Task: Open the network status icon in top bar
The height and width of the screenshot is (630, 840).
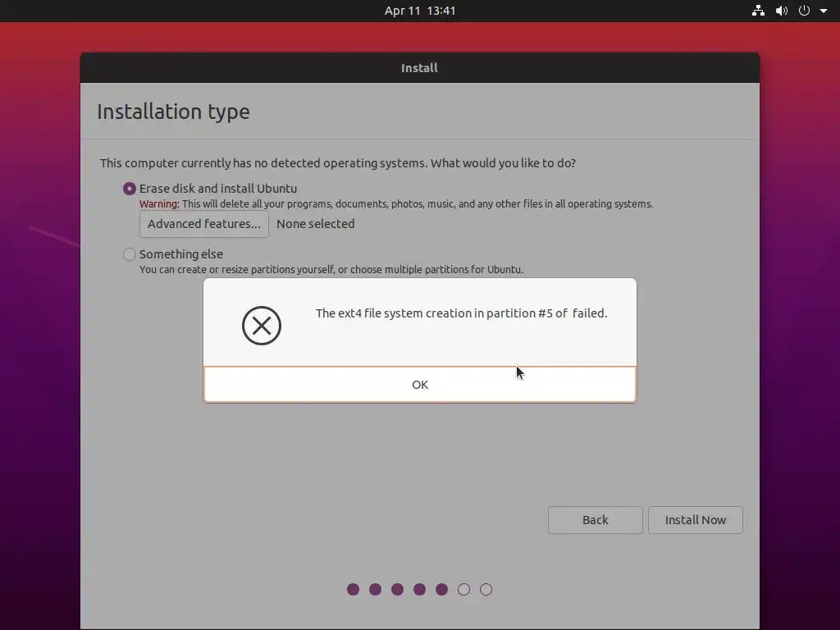Action: 758,11
